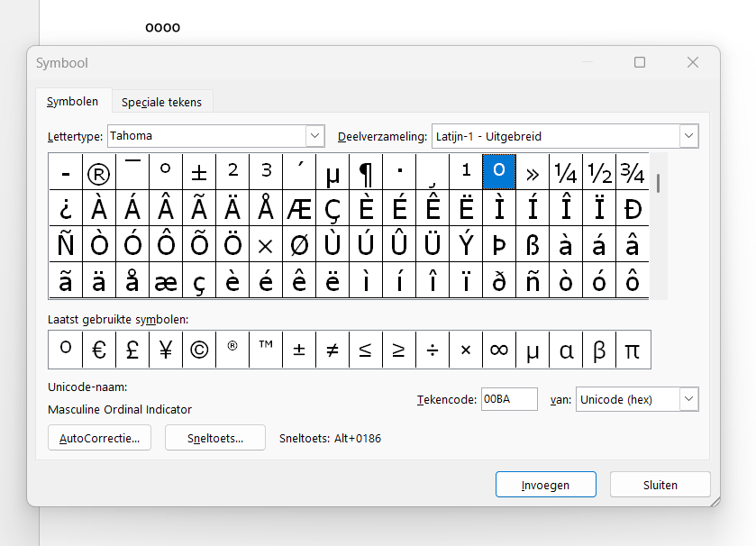Select the sharp s ß symbol
The image size is (756, 546).
click(533, 244)
